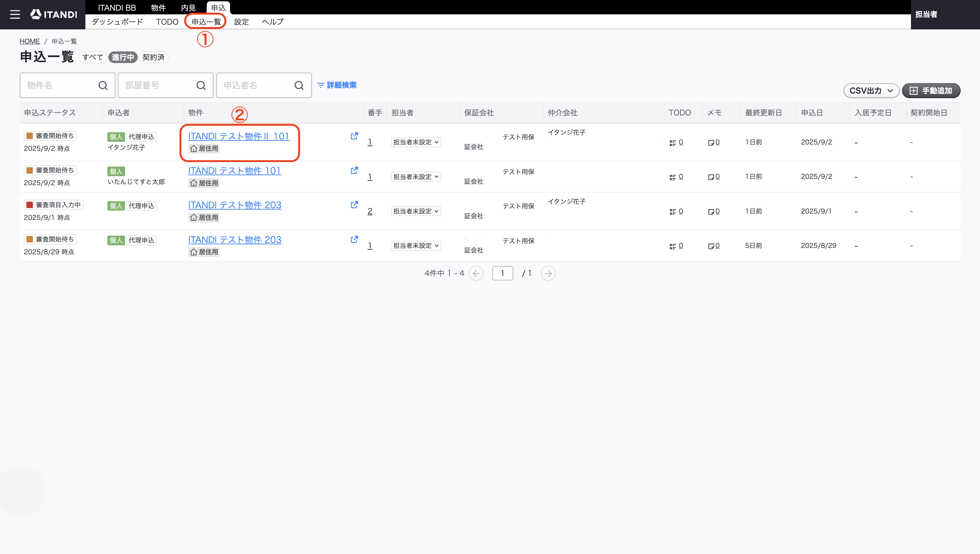Click 申込者名 search input field
Viewport: 980px width, 554px height.
(x=264, y=85)
